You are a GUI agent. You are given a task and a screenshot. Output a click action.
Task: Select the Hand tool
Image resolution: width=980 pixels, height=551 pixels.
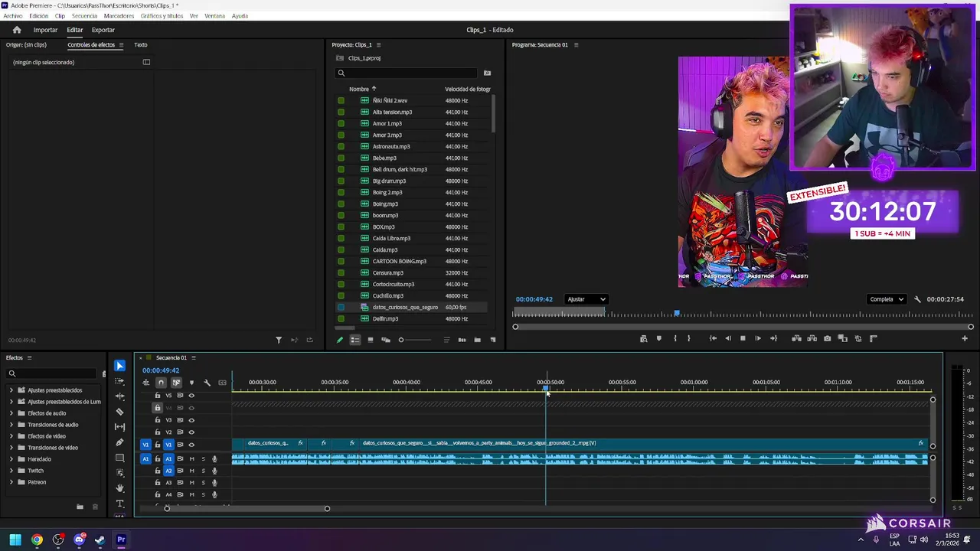pos(119,488)
